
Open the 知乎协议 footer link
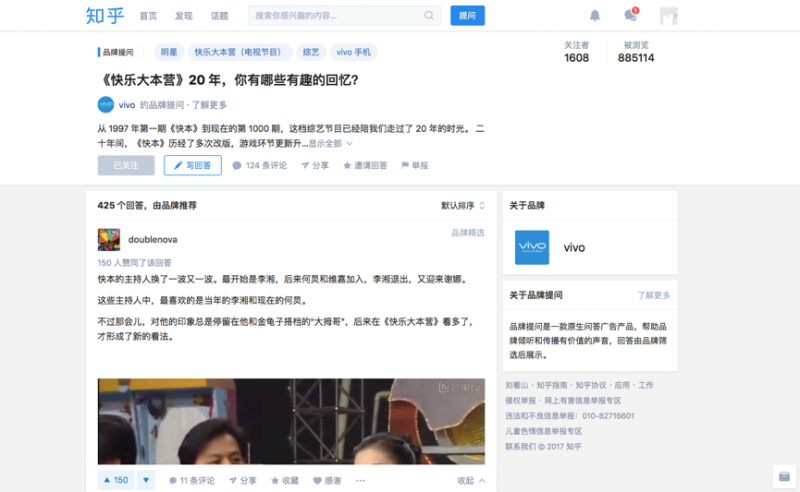click(x=591, y=385)
